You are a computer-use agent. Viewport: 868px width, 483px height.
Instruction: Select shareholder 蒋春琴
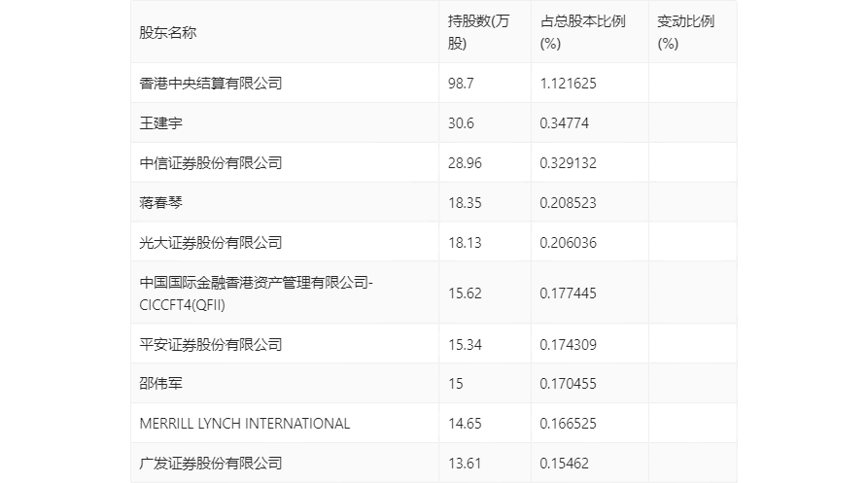(160, 202)
